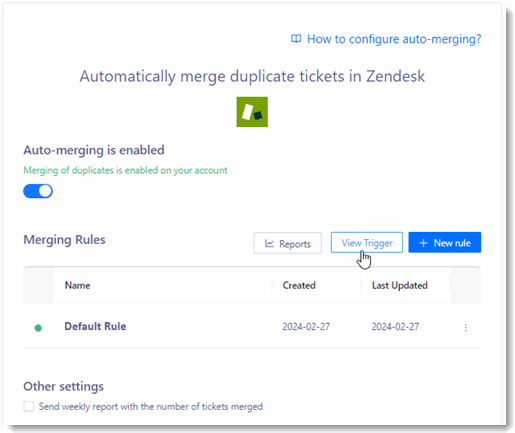Check the send weekly report checkbox
Image resolution: width=515 pixels, height=433 pixels.
29,406
